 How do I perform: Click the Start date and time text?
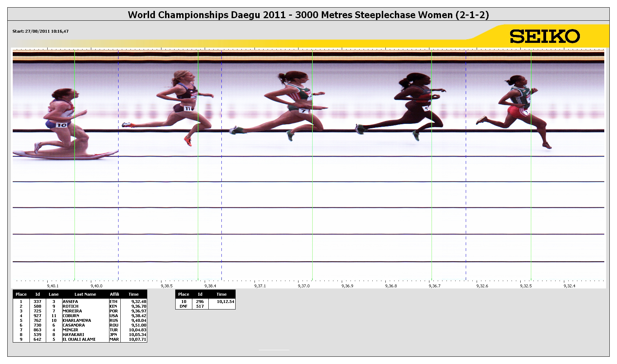40,31
